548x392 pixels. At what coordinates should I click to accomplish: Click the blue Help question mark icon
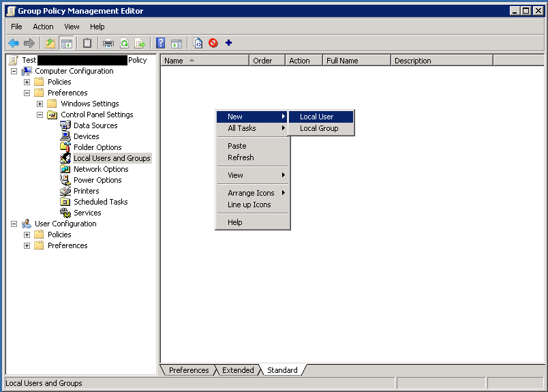[160, 43]
